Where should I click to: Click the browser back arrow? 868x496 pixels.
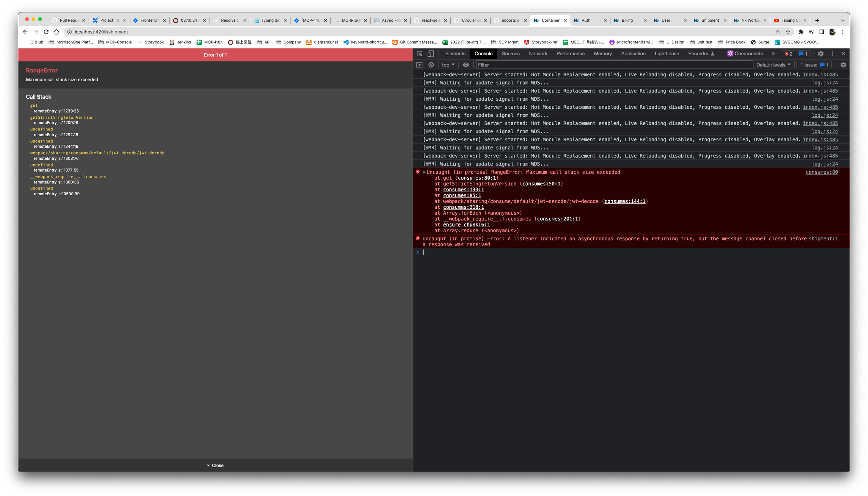[x=25, y=32]
